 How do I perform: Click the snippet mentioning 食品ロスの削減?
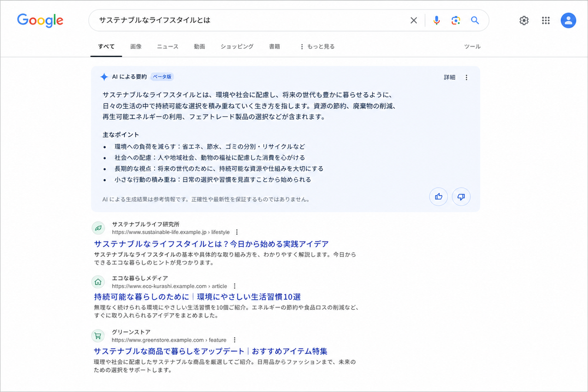pyautogui.click(x=226, y=311)
